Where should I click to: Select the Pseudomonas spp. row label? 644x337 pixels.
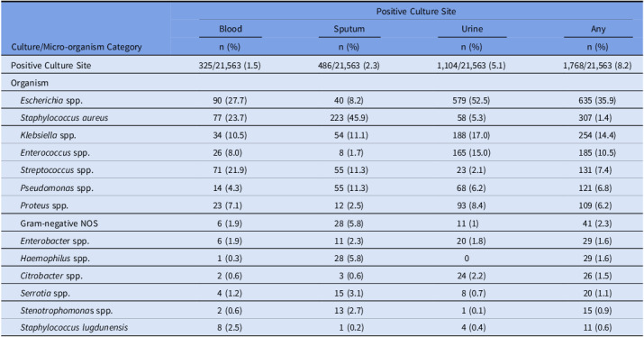click(x=57, y=188)
